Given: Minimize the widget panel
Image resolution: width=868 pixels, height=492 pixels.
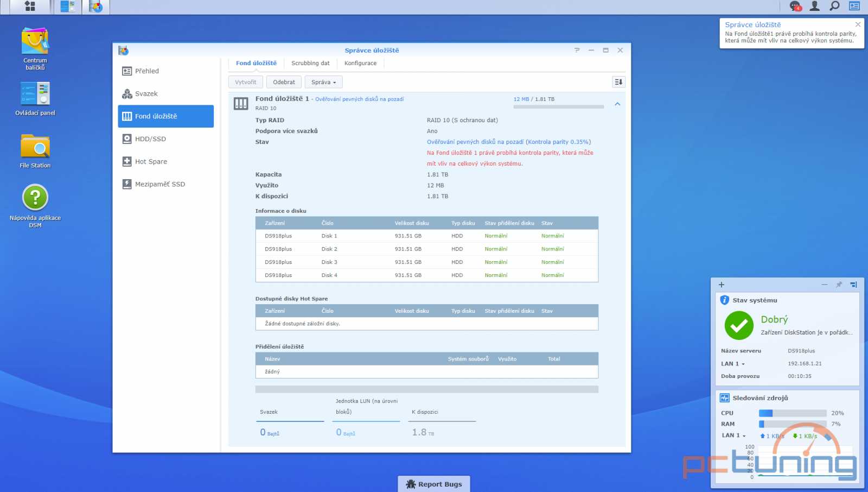Looking at the screenshot, I should tap(825, 285).
